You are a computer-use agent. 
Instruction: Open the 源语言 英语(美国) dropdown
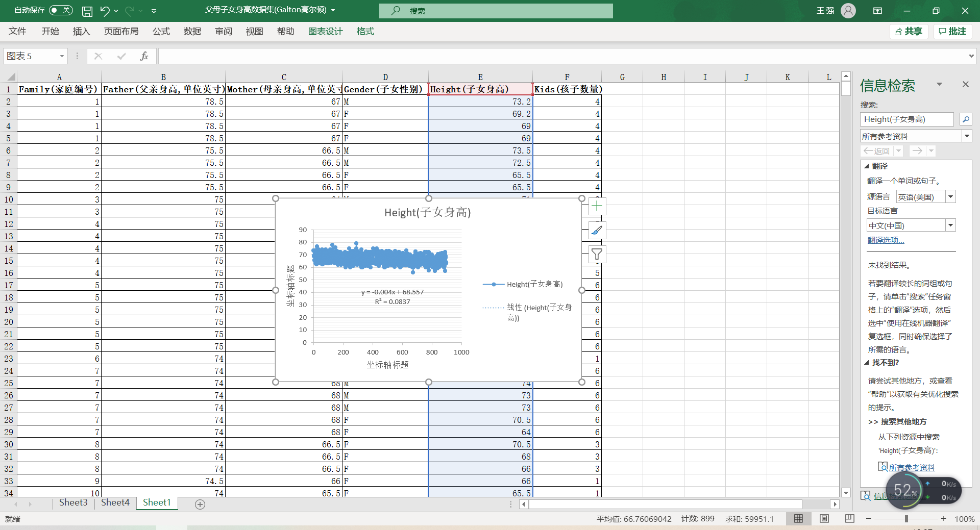pyautogui.click(x=950, y=197)
